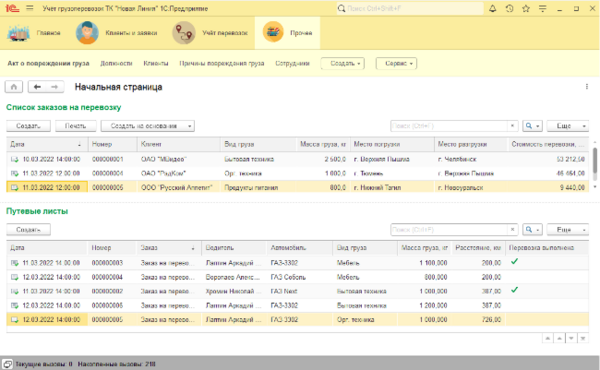
Task: Select order 000000005 document icon
Action: coord(15,187)
